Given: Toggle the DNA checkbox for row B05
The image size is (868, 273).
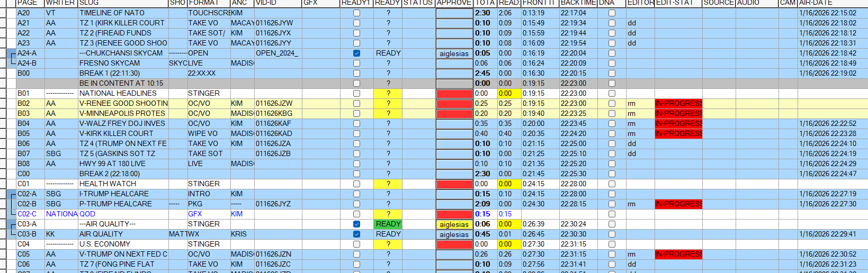Looking at the screenshot, I should (612, 134).
